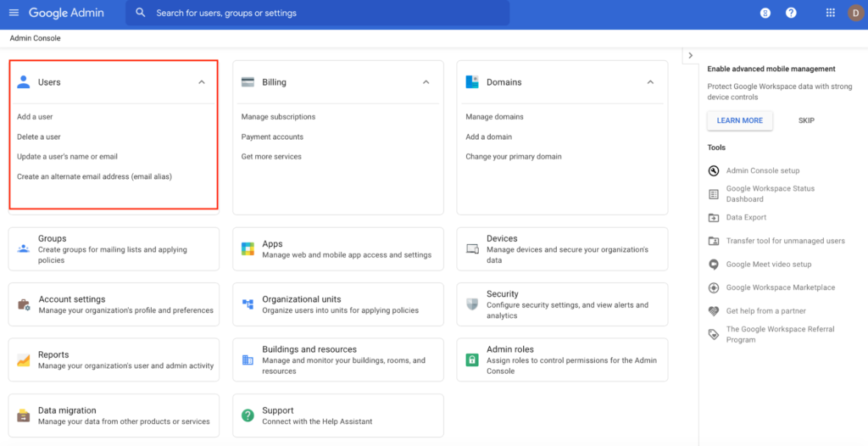Open the Apps card title
868x446 pixels.
pyautogui.click(x=272, y=244)
